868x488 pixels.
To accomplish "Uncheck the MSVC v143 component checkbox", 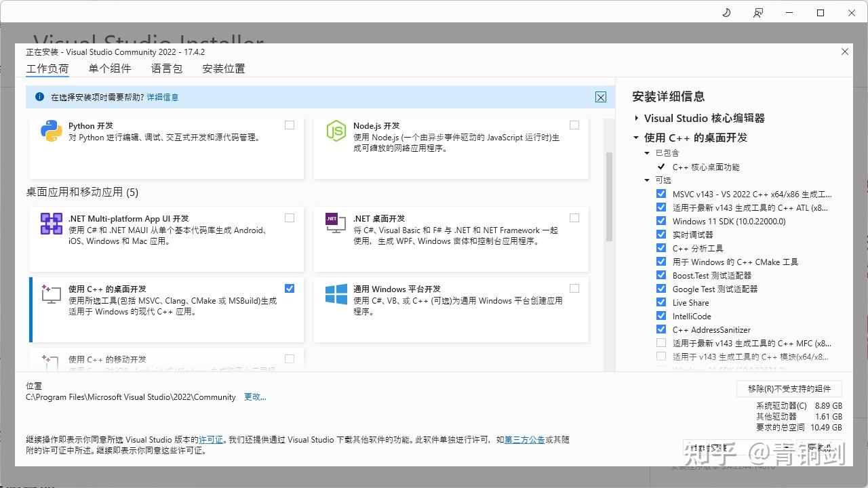I will (661, 194).
